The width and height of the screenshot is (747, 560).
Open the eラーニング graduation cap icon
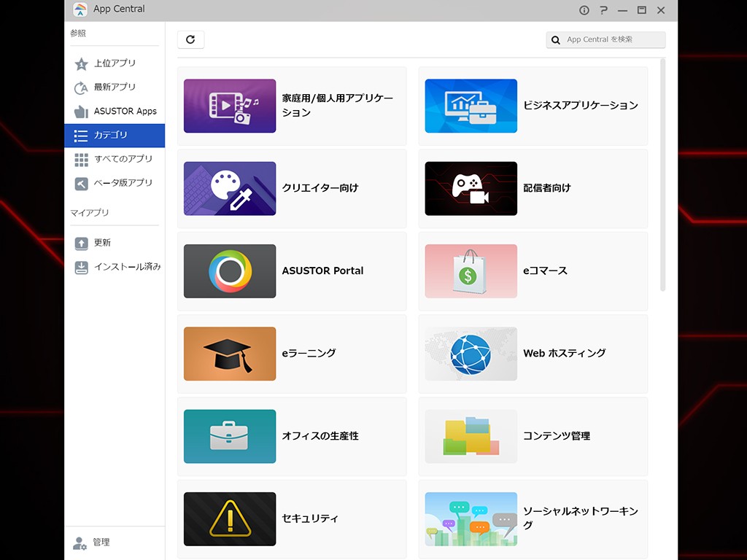(x=230, y=354)
